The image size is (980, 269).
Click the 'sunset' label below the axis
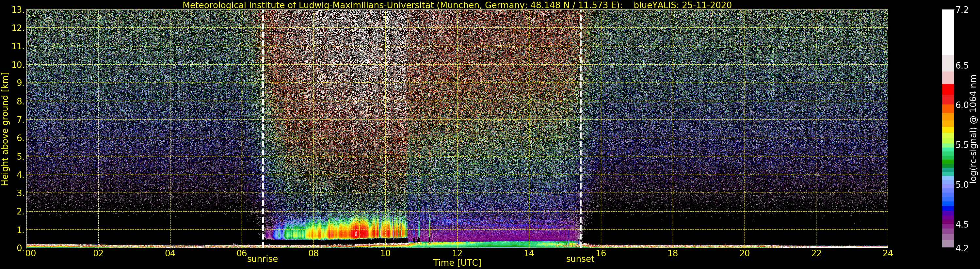(x=580, y=259)
